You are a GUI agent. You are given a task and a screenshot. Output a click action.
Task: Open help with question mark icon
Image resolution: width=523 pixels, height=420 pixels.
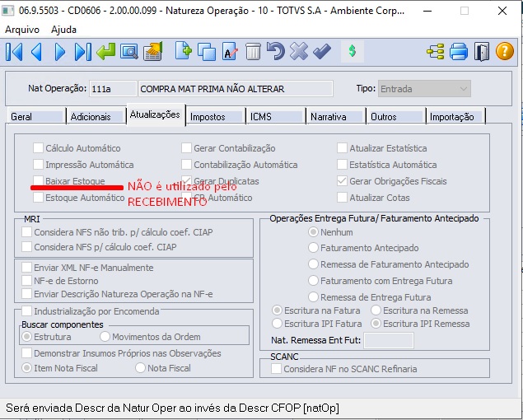[505, 51]
